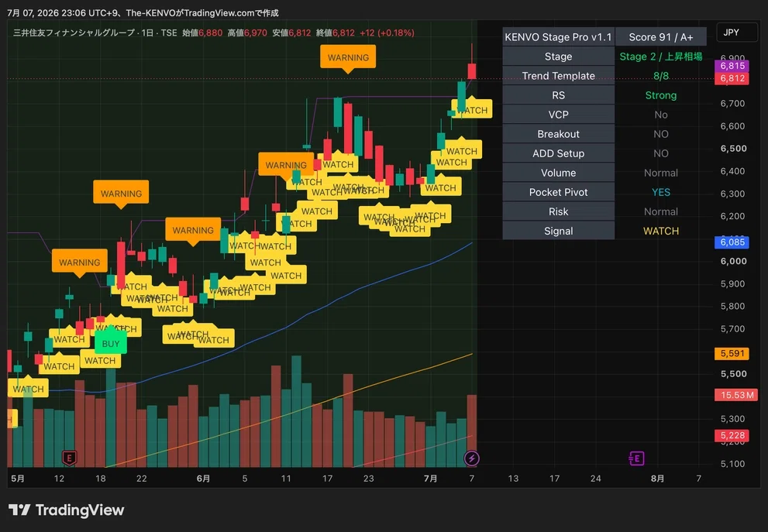The height and width of the screenshot is (532, 768).
Task: Select the green BUY signal label
Action: tap(111, 344)
